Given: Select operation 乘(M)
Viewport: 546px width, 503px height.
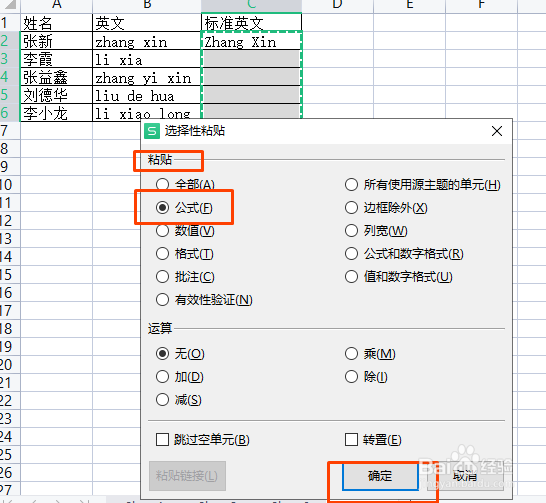Looking at the screenshot, I should click(370, 354).
